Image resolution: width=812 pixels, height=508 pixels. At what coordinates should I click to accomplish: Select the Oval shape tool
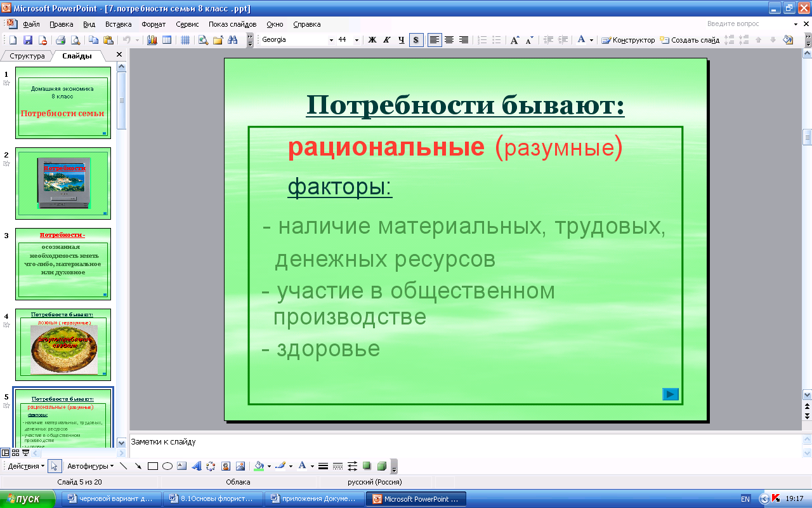[167, 466]
